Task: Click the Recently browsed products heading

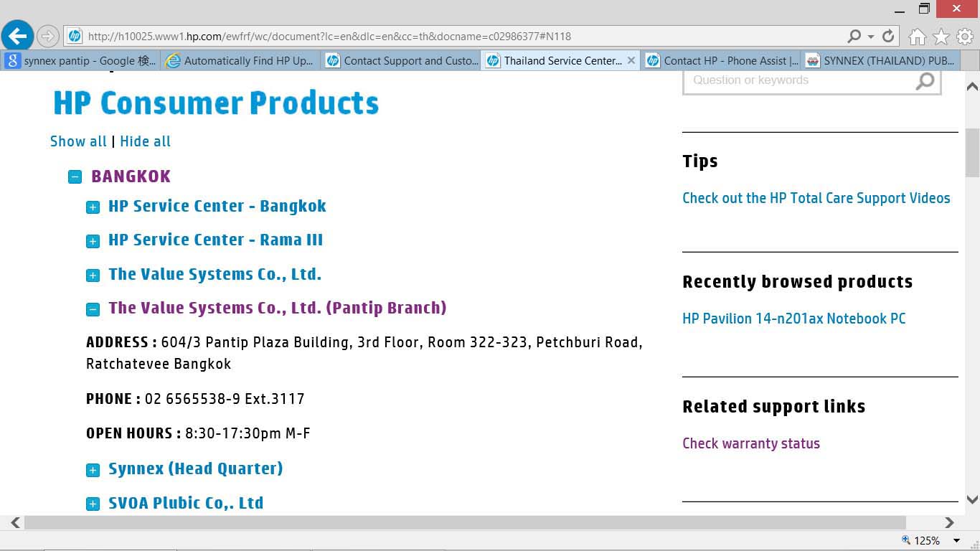Action: click(x=797, y=281)
